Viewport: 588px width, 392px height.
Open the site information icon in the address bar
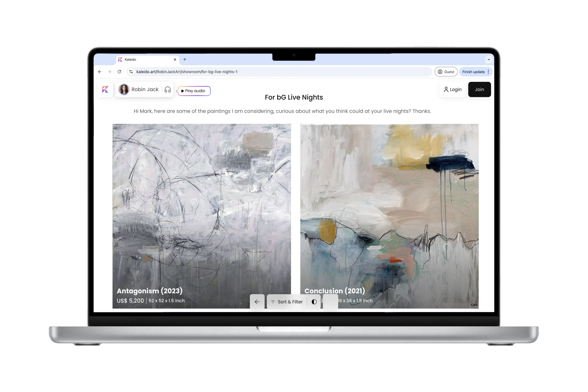coord(131,72)
